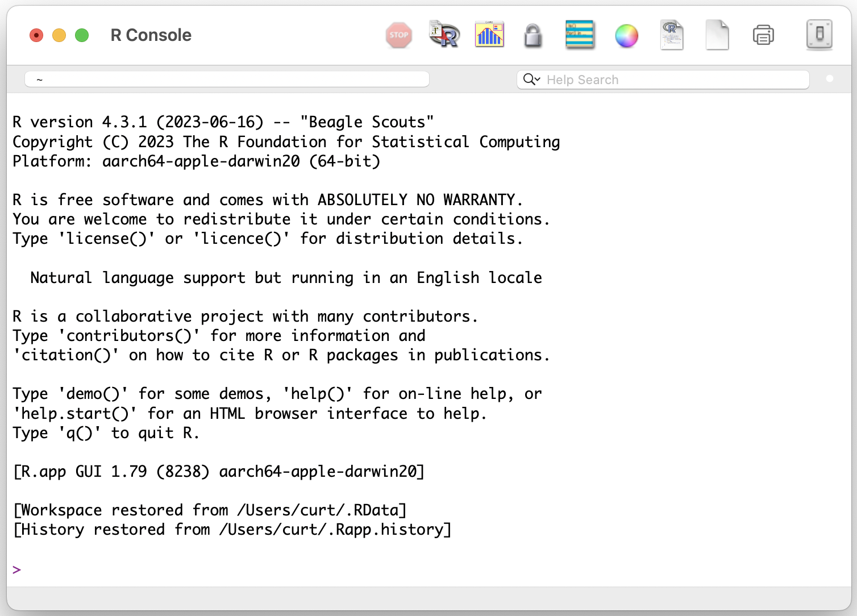Click the text 'contributors()' in console
The image size is (857, 616).
129,336
